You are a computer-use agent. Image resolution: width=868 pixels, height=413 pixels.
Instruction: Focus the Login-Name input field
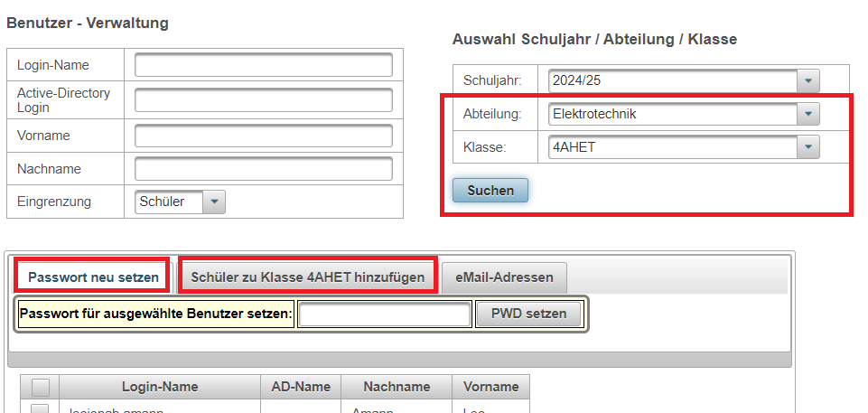(264, 65)
